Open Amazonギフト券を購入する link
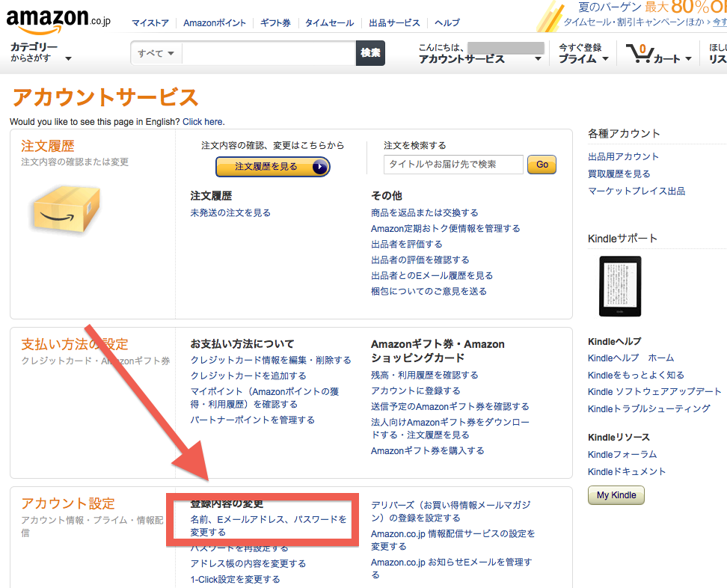 [428, 450]
